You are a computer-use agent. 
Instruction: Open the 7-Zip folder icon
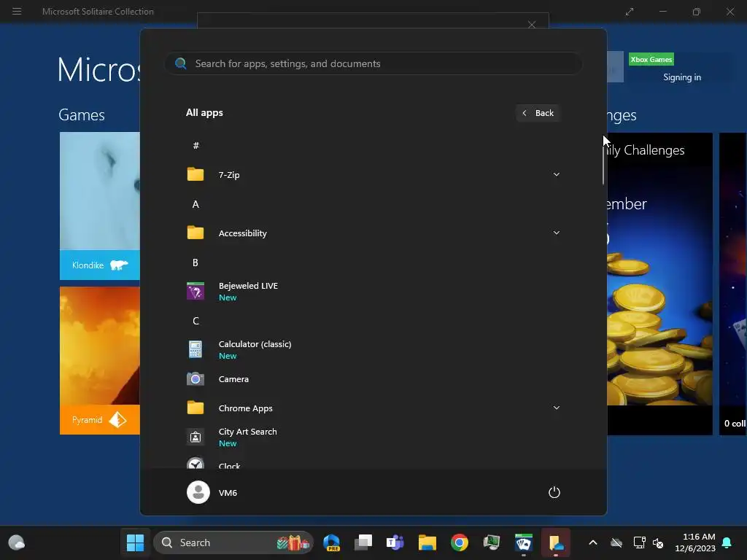[196, 174]
